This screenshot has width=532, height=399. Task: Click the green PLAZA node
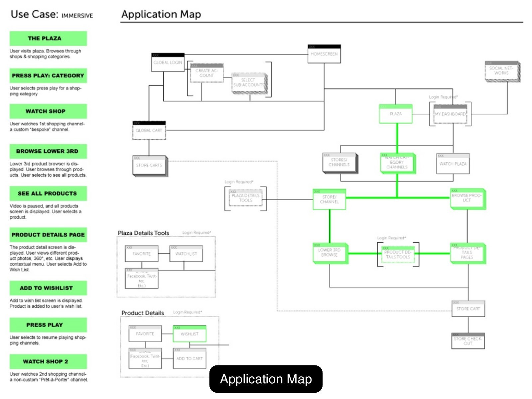(x=396, y=114)
